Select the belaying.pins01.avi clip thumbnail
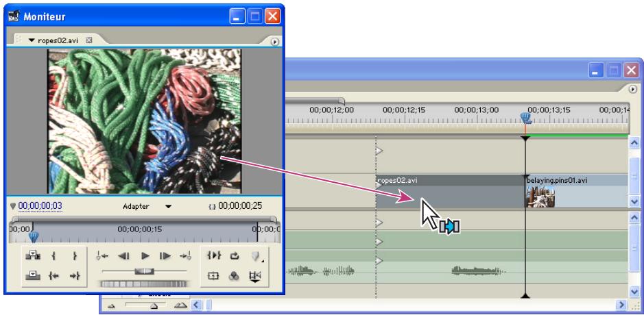644x315 pixels. click(540, 197)
